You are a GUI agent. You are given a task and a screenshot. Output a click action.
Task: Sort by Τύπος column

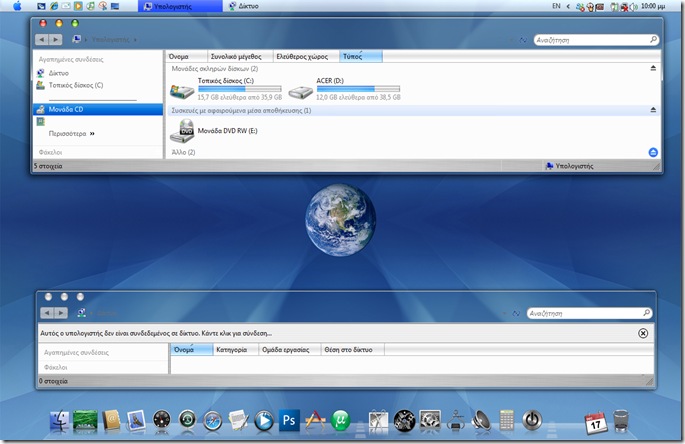[x=361, y=56]
